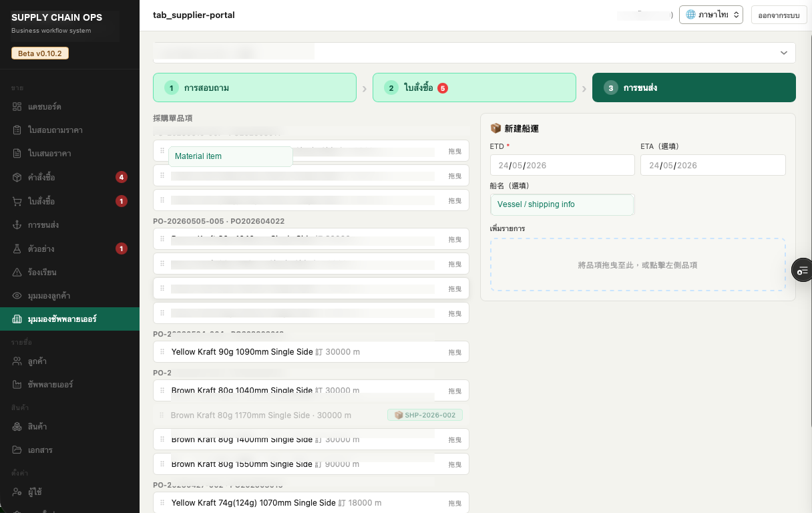Click the คำสั่งซื้อ box icon

pos(17,177)
